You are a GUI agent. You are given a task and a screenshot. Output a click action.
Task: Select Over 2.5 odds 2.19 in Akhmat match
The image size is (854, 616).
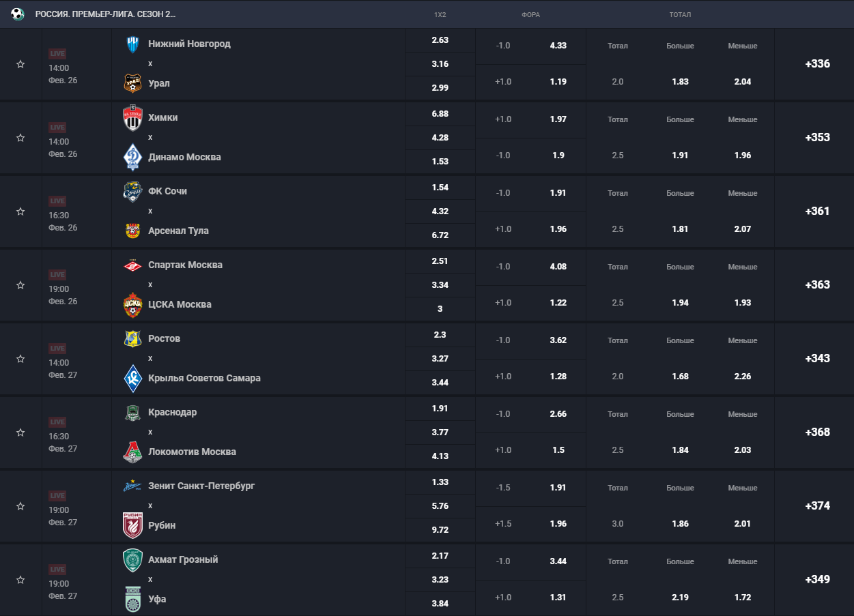(680, 598)
